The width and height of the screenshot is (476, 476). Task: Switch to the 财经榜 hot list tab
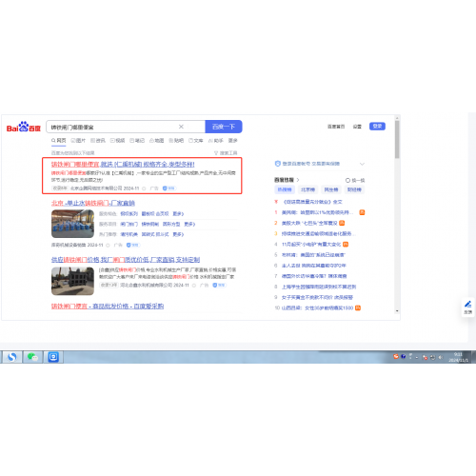pos(354,189)
